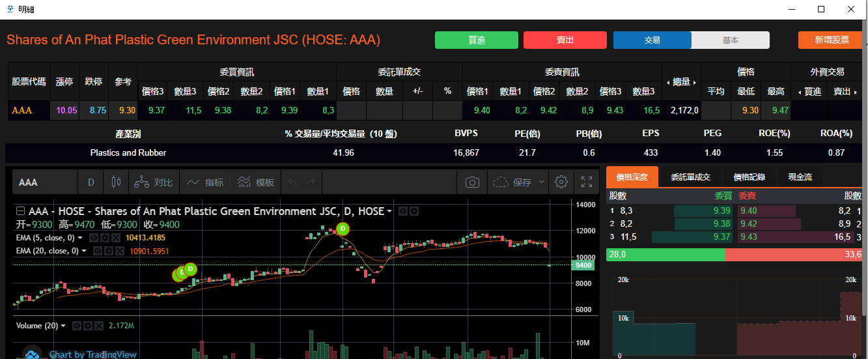The height and width of the screenshot is (359, 868).
Task: Collapse the AAA chart legend box
Action: pos(21,211)
